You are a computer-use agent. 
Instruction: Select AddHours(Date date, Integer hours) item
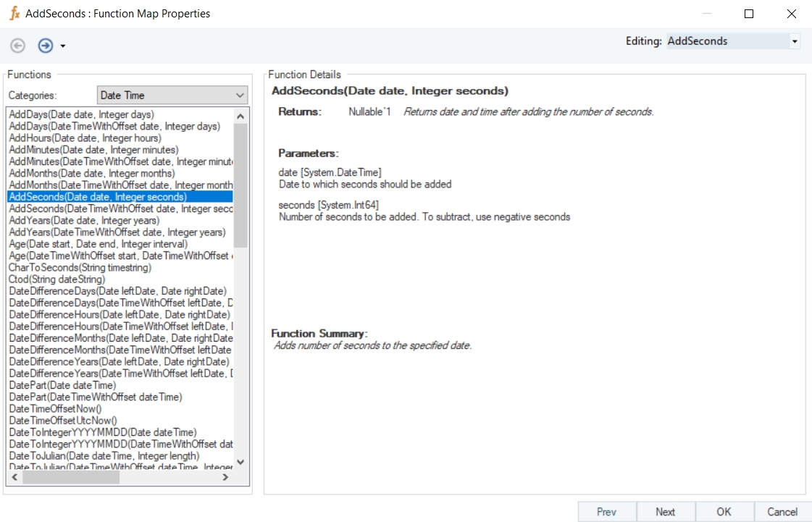(x=85, y=138)
